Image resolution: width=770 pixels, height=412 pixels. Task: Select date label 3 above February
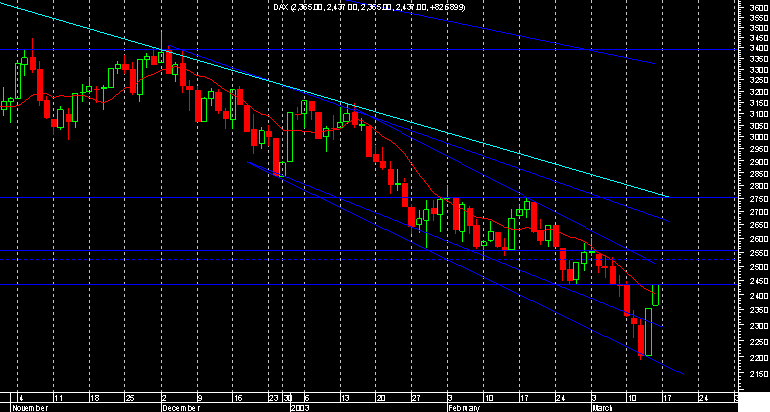pyautogui.click(x=450, y=397)
